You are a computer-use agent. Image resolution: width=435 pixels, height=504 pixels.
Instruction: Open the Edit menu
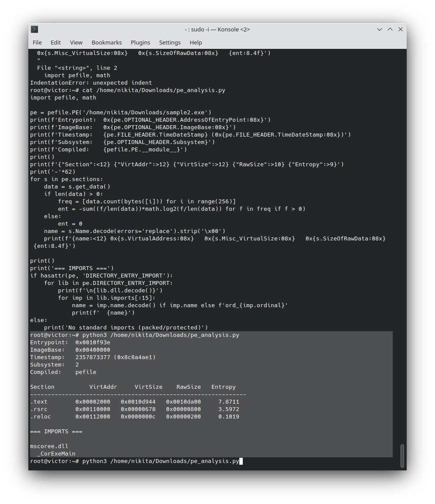[x=55, y=42]
